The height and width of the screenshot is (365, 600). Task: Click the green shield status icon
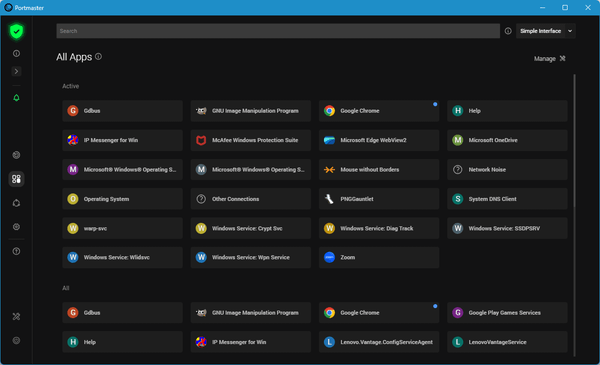[x=16, y=31]
